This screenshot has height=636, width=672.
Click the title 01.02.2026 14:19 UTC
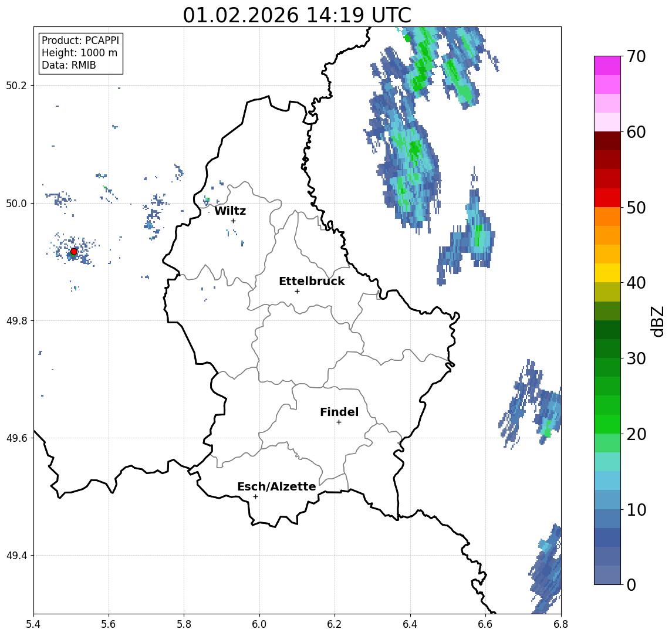[x=297, y=15]
